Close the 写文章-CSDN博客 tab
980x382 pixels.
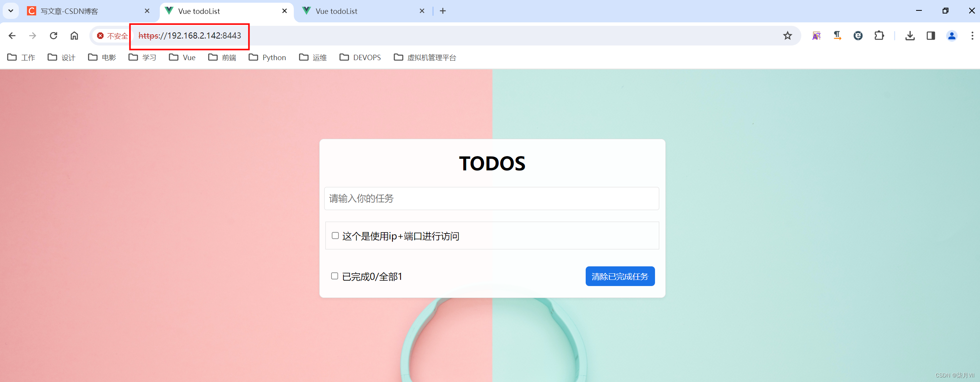click(x=147, y=11)
